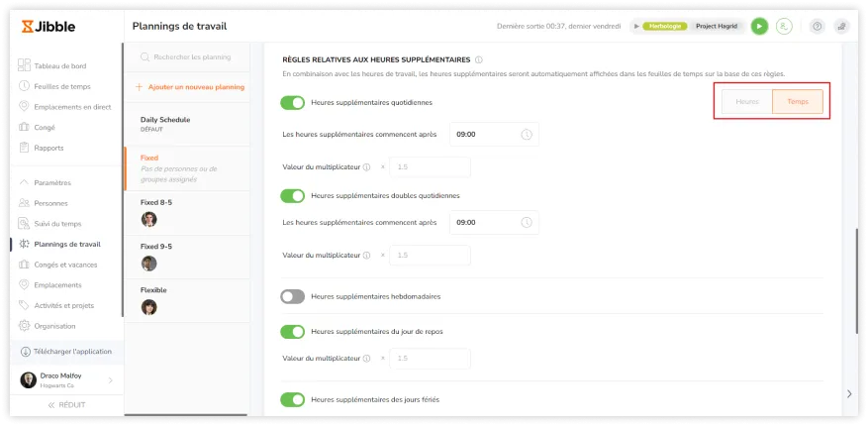
Task: Open the help question mark icon
Action: point(818,26)
